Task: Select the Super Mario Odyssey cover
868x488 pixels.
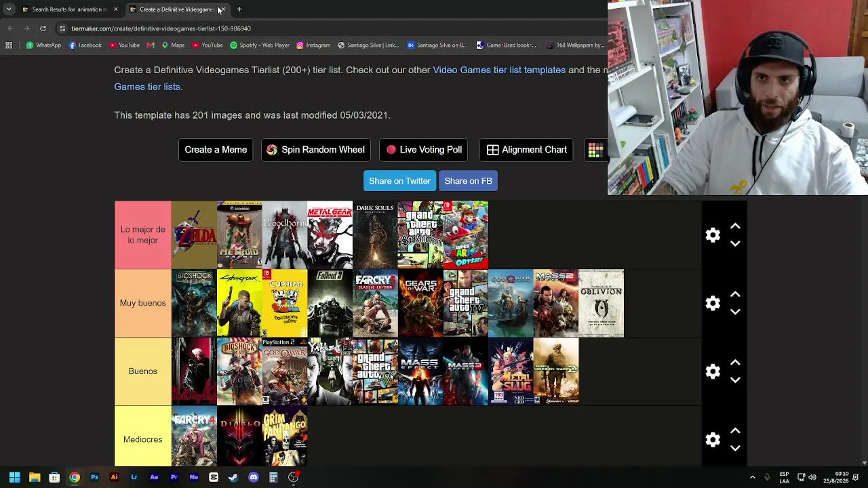Action: pos(465,235)
